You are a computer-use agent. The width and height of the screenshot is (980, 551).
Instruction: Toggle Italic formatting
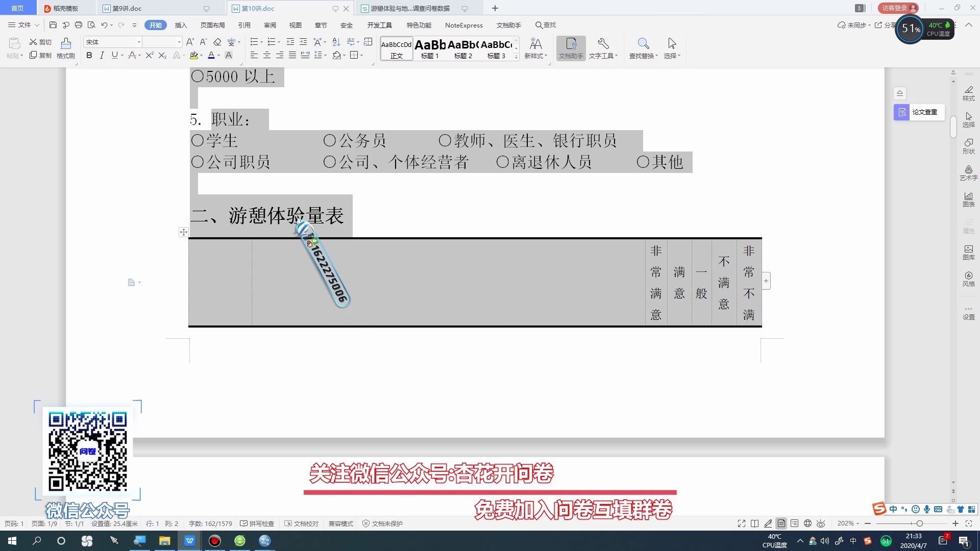(102, 55)
